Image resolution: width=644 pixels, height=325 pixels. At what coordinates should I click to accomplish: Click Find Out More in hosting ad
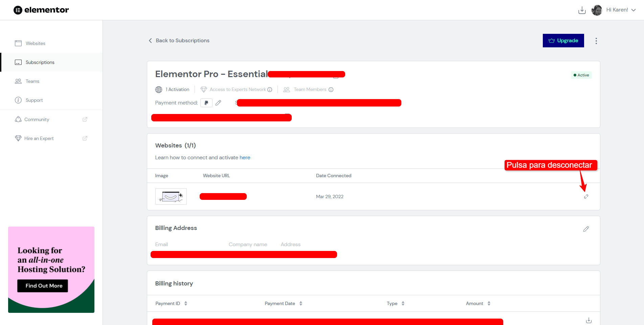[x=43, y=286]
